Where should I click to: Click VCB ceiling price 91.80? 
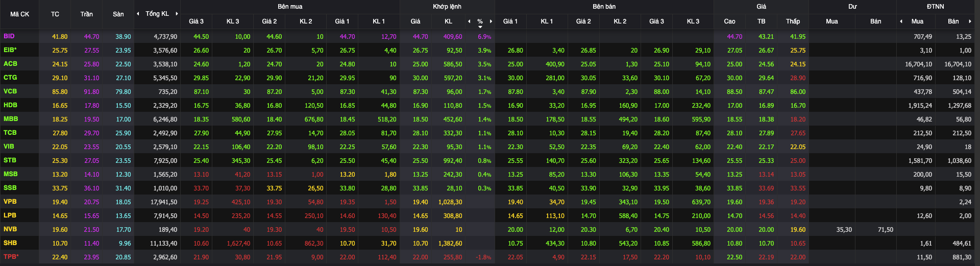pos(92,92)
